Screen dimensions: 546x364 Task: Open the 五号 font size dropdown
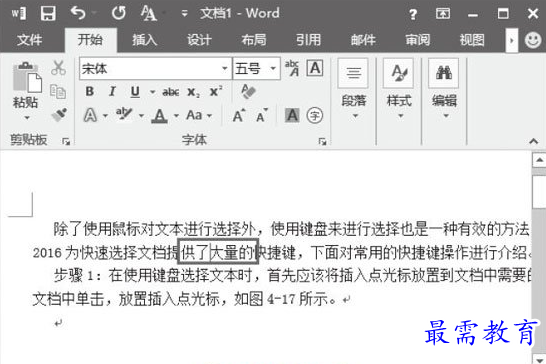coord(273,68)
